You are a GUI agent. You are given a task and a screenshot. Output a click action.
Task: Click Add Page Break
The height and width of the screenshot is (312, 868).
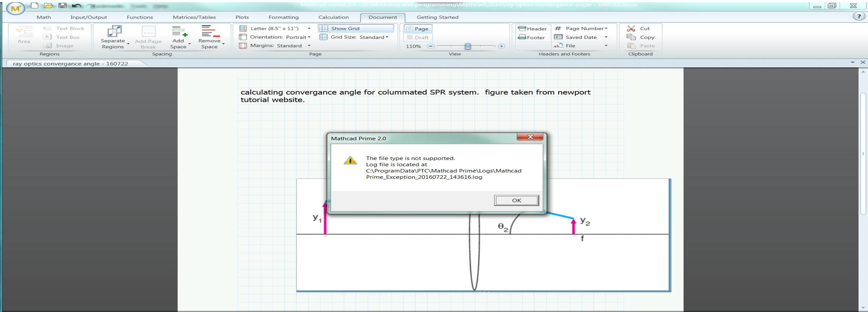148,37
